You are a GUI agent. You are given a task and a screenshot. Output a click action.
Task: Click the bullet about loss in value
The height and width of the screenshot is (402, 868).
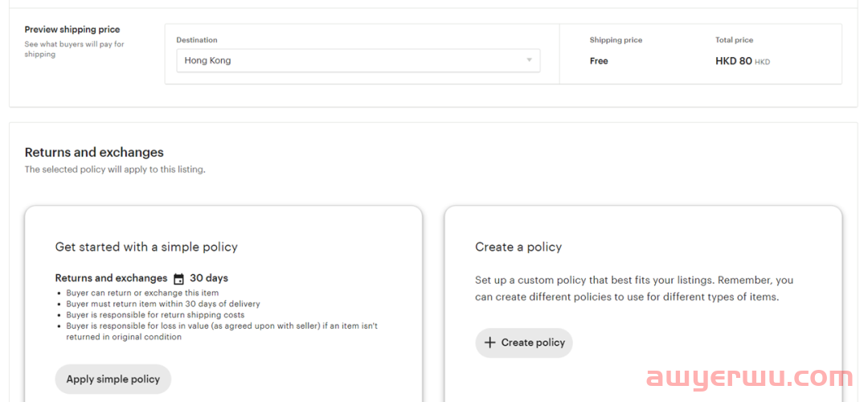pyautogui.click(x=222, y=332)
